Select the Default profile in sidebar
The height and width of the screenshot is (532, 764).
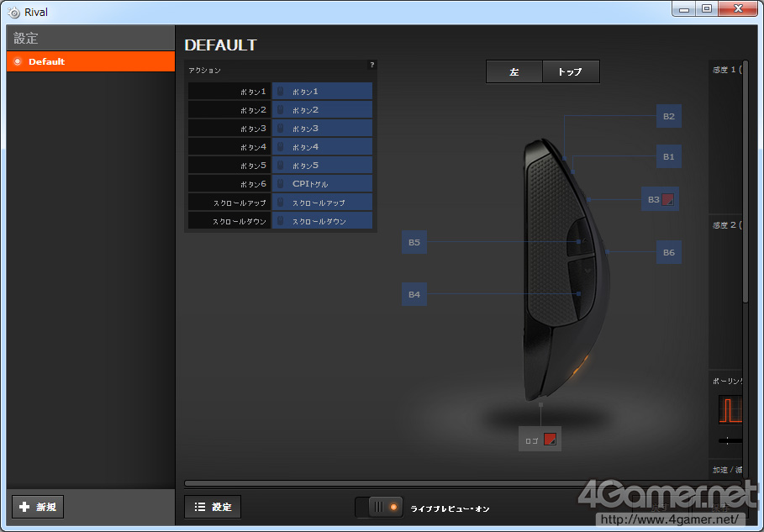coord(91,61)
